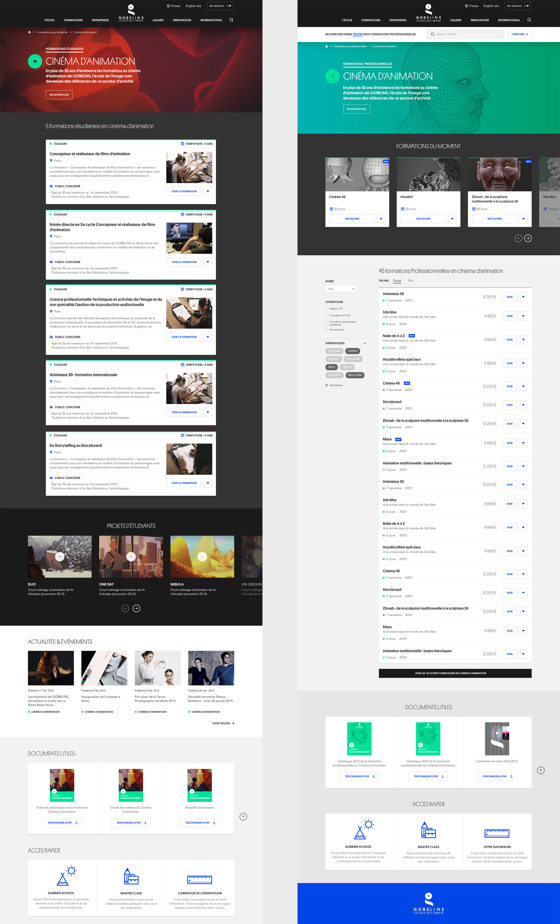560x924 pixels.
Task: Check the Formations AFDAS condition
Action: 327,315
